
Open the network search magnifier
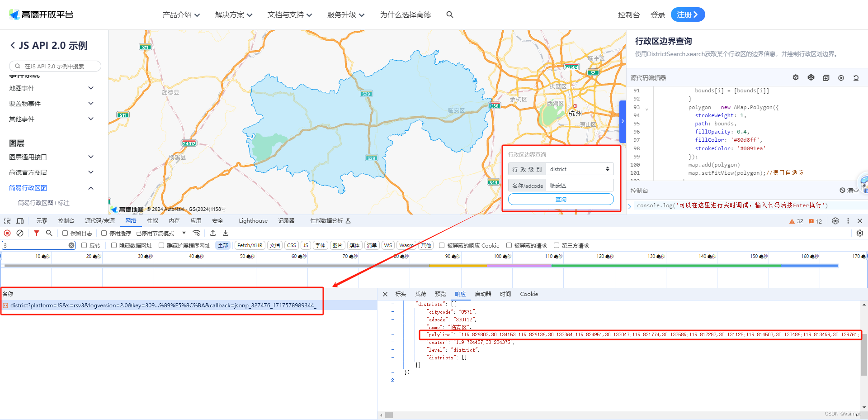(49, 233)
